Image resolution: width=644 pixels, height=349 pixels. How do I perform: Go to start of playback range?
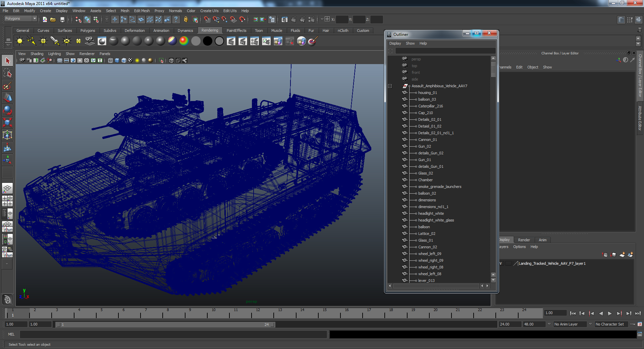click(x=573, y=313)
